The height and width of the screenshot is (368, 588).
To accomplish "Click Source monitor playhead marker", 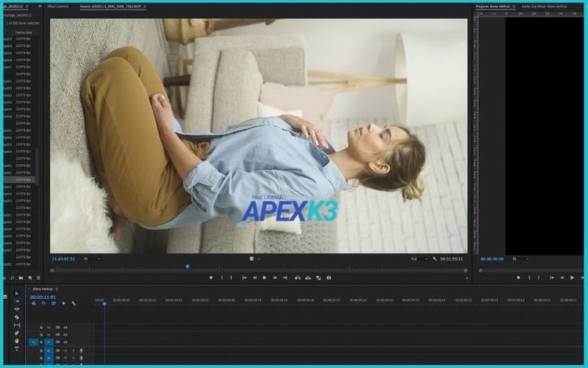I will [x=187, y=266].
